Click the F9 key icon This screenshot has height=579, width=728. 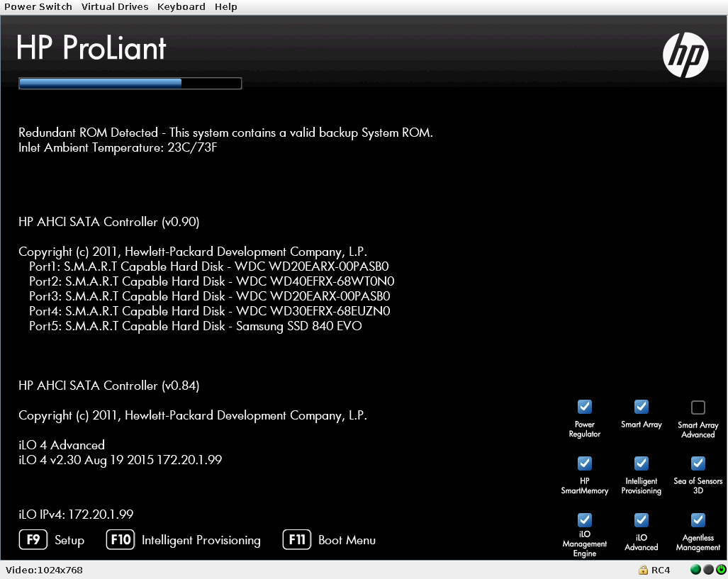(x=33, y=539)
